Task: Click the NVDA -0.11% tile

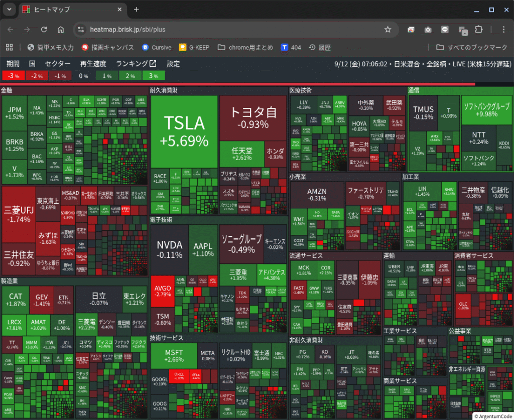Action: click(170, 249)
